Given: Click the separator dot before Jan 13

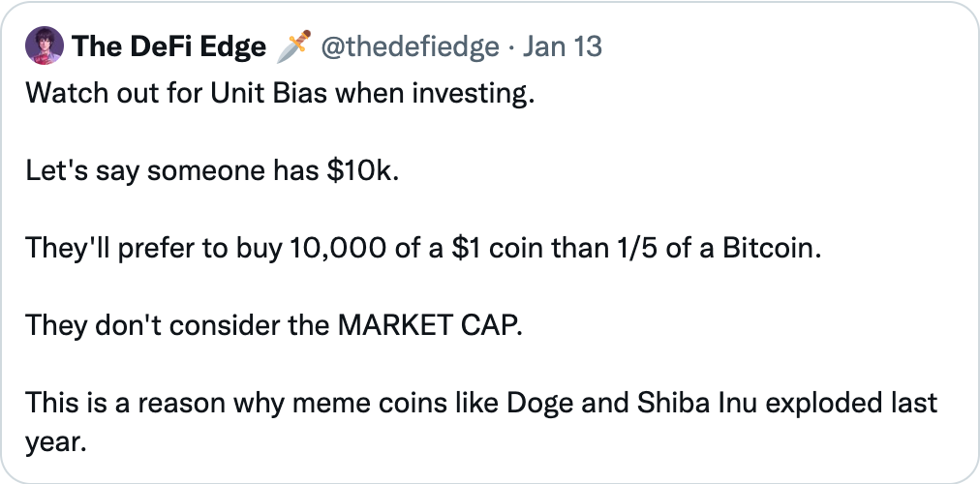Looking at the screenshot, I should point(510,47).
